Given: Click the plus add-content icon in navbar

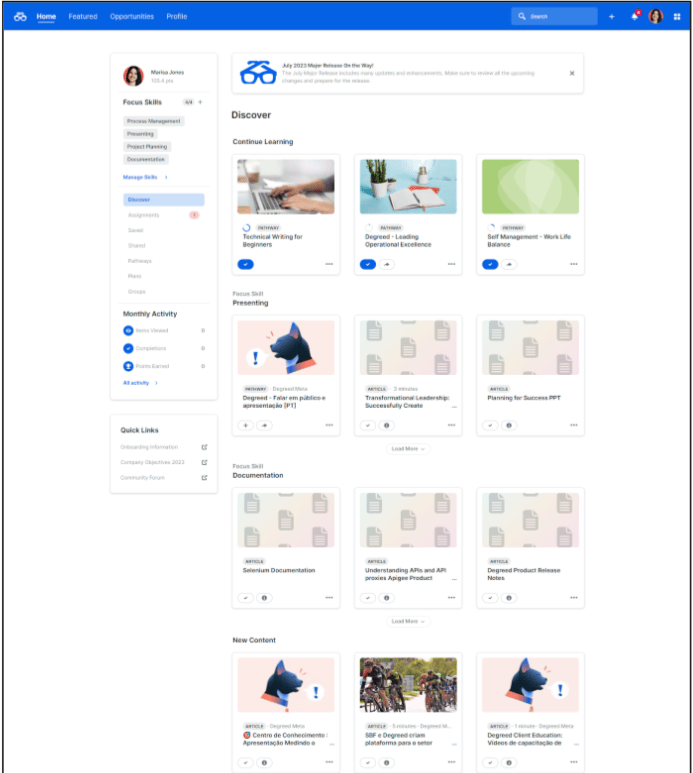Looking at the screenshot, I should point(612,17).
